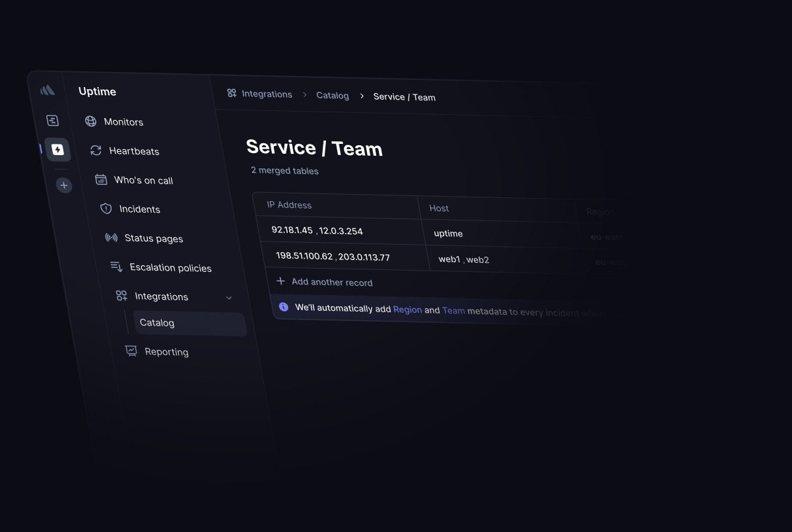The width and height of the screenshot is (792, 532).
Task: Click the Monitors globe icon
Action: tap(91, 121)
